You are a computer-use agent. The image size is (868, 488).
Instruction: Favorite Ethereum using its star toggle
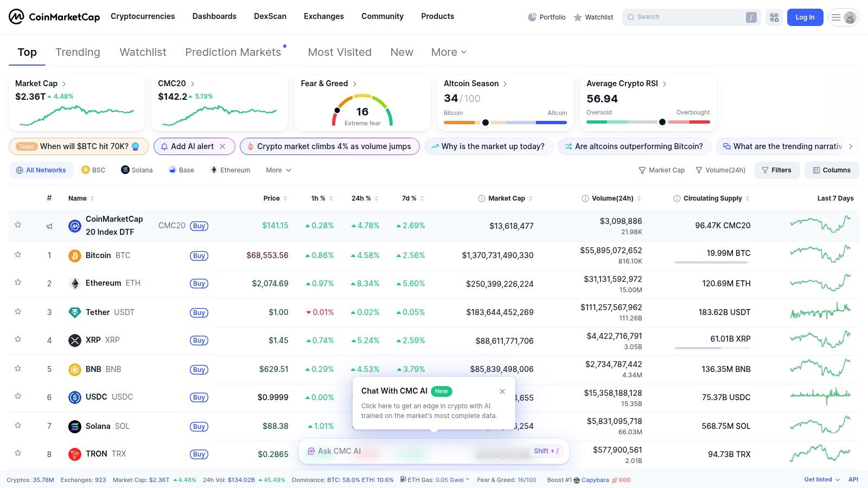click(x=18, y=284)
